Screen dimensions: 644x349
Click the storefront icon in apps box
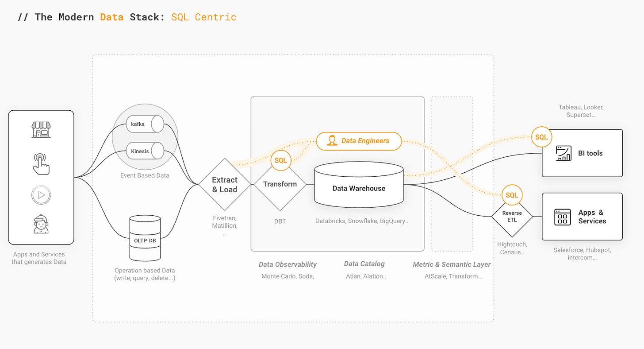click(x=41, y=130)
